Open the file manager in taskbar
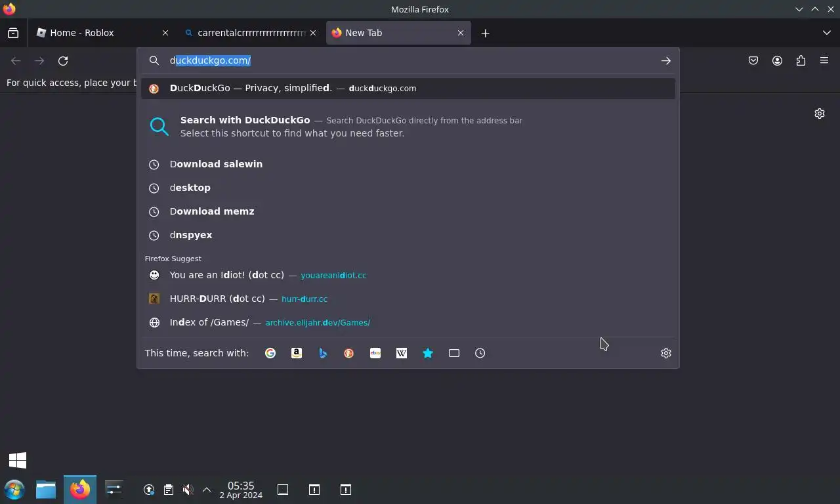The image size is (840, 504). 46,490
